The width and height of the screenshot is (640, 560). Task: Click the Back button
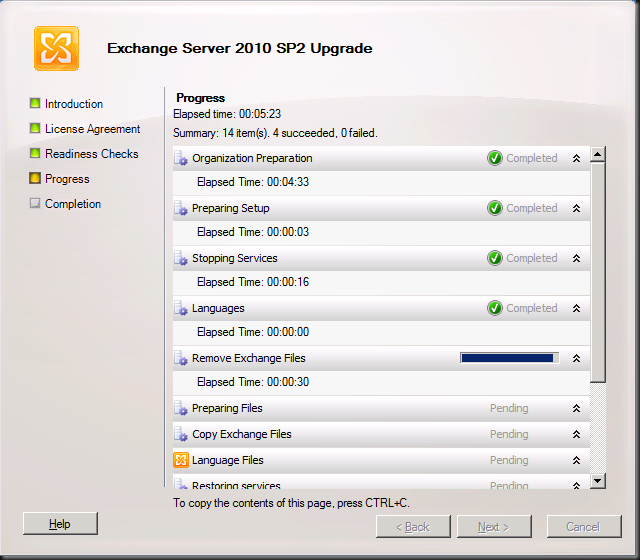pos(413,527)
